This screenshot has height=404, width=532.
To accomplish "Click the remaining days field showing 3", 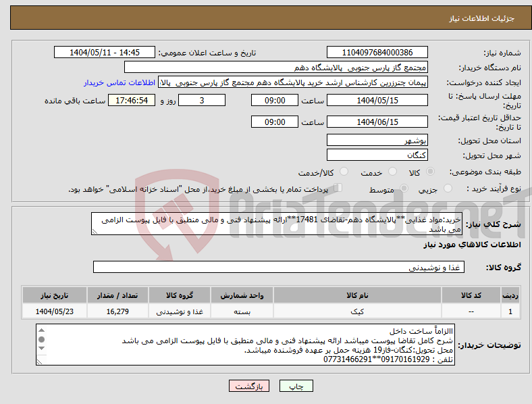I will [202, 101].
